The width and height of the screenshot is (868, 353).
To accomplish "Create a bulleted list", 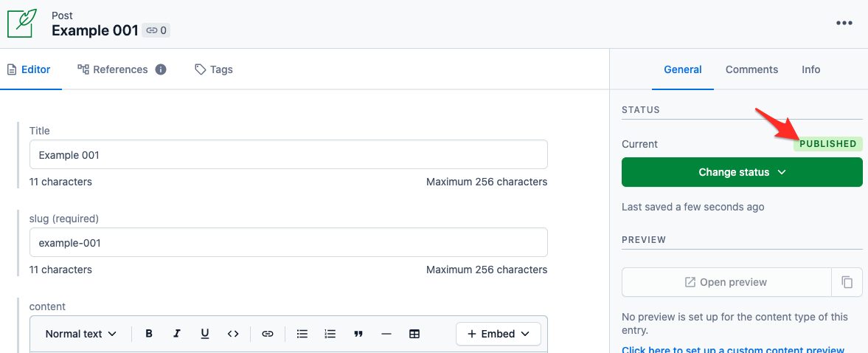I will pos(302,334).
